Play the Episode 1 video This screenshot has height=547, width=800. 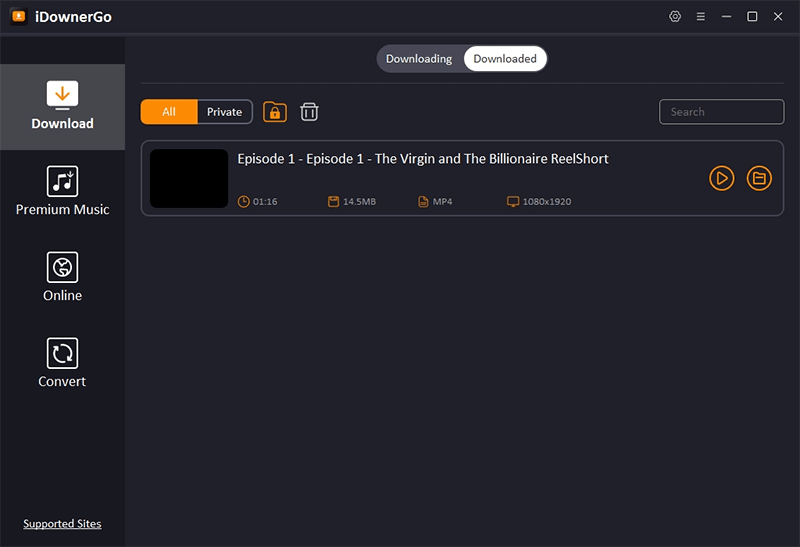coord(721,178)
